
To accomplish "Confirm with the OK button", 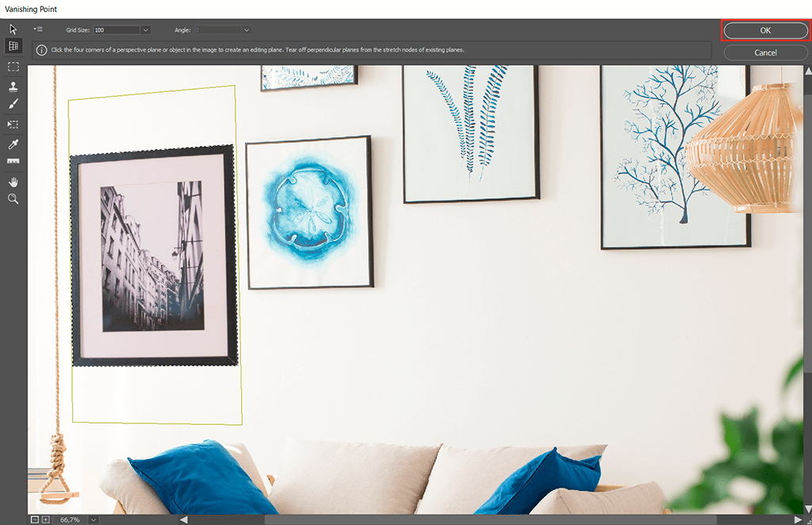I will coord(765,31).
